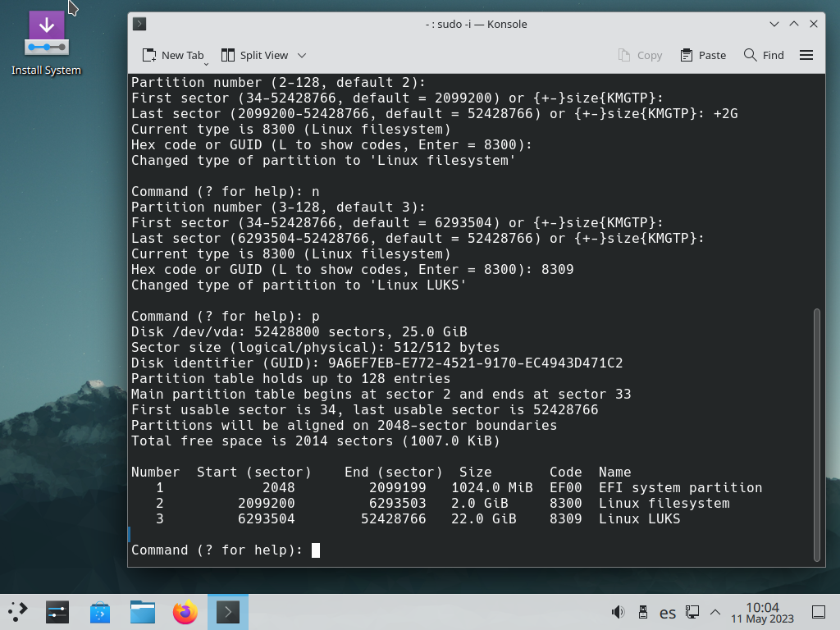Close the Konsole window
Image resolution: width=840 pixels, height=630 pixels.
click(814, 24)
